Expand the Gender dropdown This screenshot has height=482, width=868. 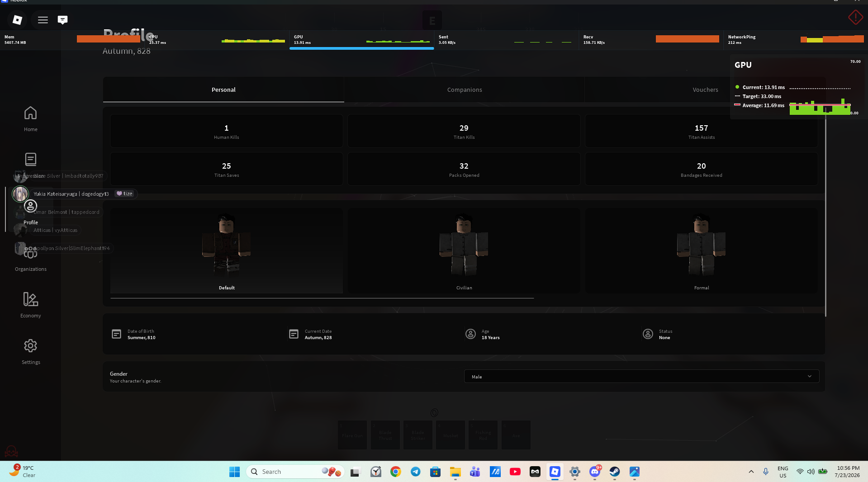coord(641,377)
